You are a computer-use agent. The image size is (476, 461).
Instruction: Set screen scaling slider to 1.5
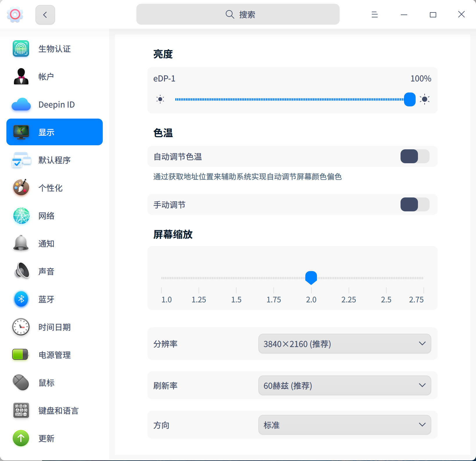[236, 277]
